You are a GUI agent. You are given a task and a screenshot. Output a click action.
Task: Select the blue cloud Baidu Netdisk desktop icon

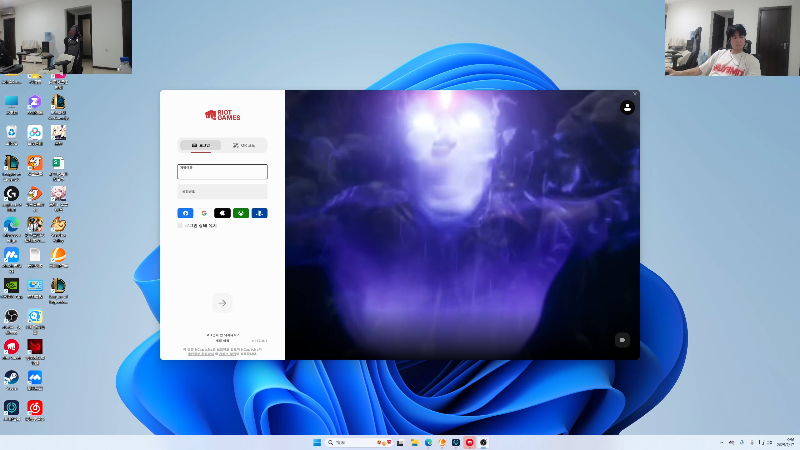point(35,135)
